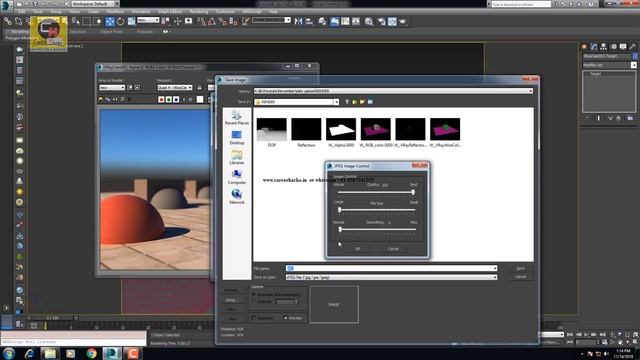
Task: Click Recent Places in Save Image sidebar
Action: [x=236, y=118]
